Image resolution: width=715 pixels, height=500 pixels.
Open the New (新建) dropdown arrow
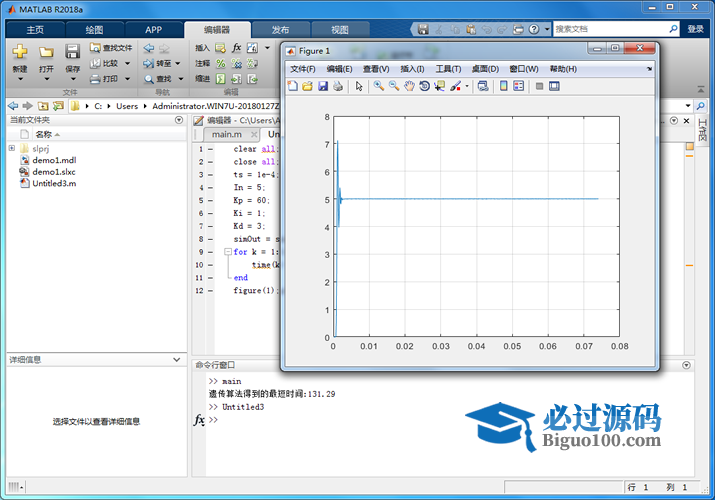click(20, 79)
